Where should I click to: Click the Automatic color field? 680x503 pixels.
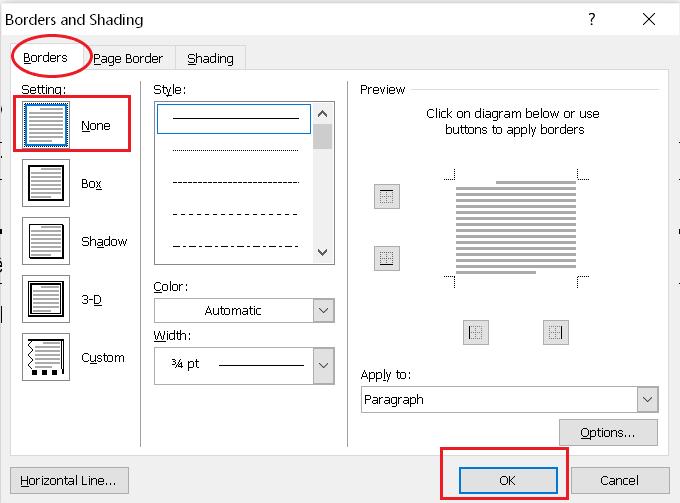(233, 310)
